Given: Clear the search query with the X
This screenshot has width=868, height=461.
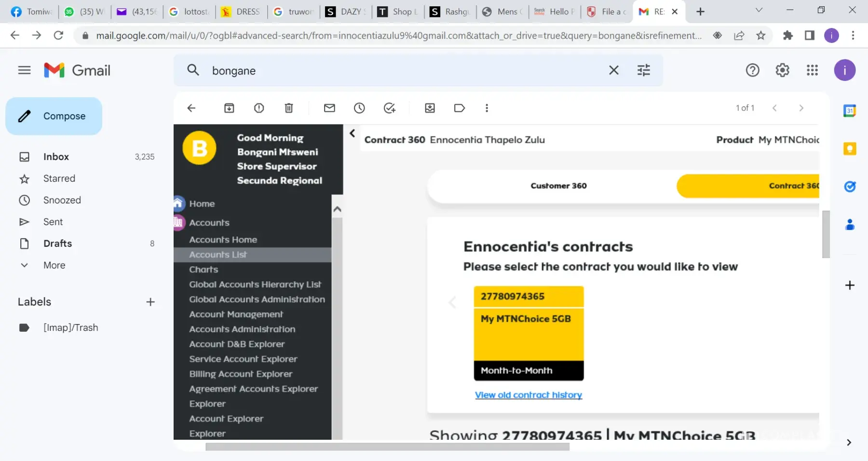Looking at the screenshot, I should click(614, 70).
